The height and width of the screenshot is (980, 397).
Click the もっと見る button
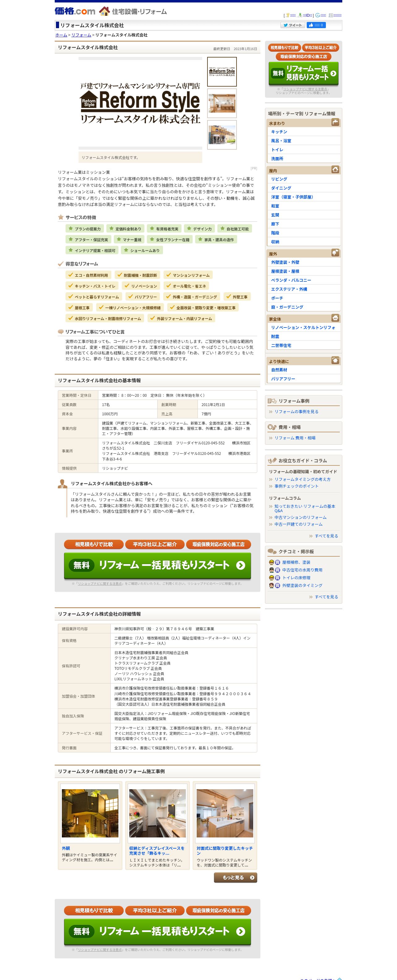coord(235,878)
